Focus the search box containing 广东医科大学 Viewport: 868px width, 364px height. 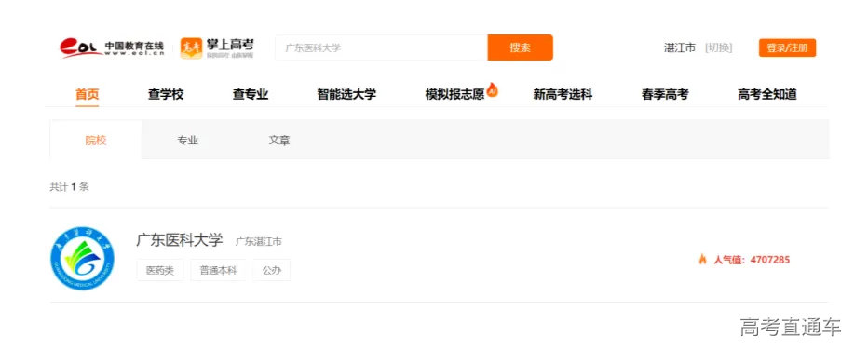click(382, 47)
